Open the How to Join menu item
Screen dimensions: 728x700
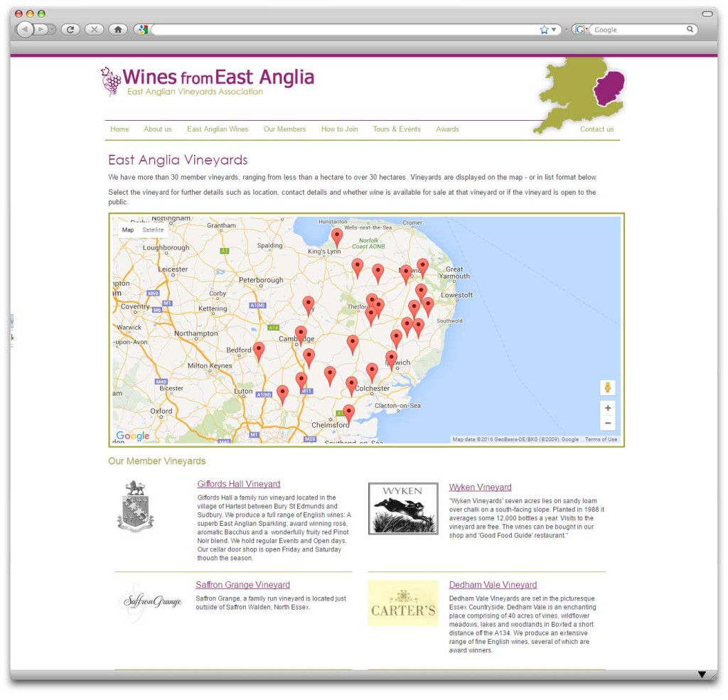coord(339,129)
